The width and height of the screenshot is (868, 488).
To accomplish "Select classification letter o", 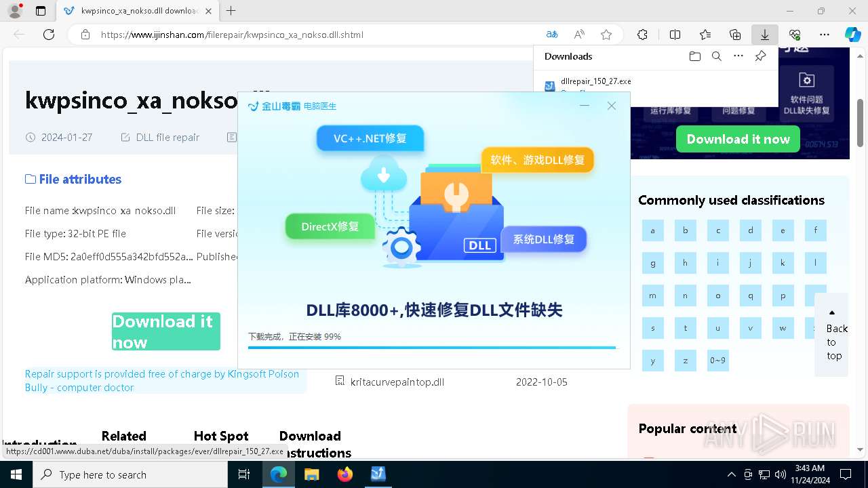I will 718,296.
